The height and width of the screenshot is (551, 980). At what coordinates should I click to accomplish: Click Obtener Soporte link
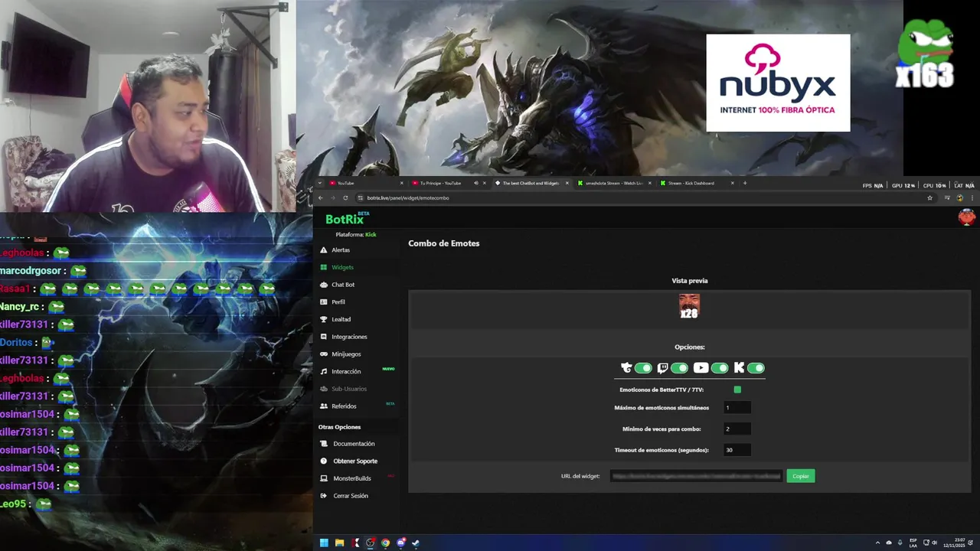point(355,461)
